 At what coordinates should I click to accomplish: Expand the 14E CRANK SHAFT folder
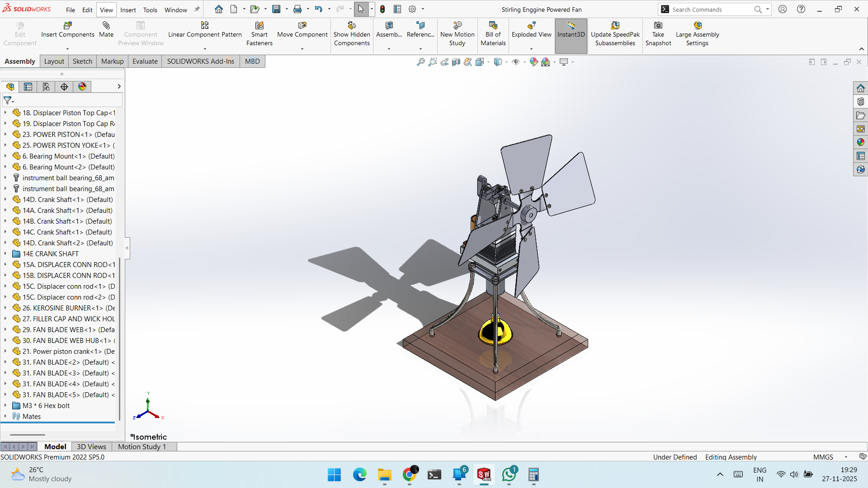5,254
